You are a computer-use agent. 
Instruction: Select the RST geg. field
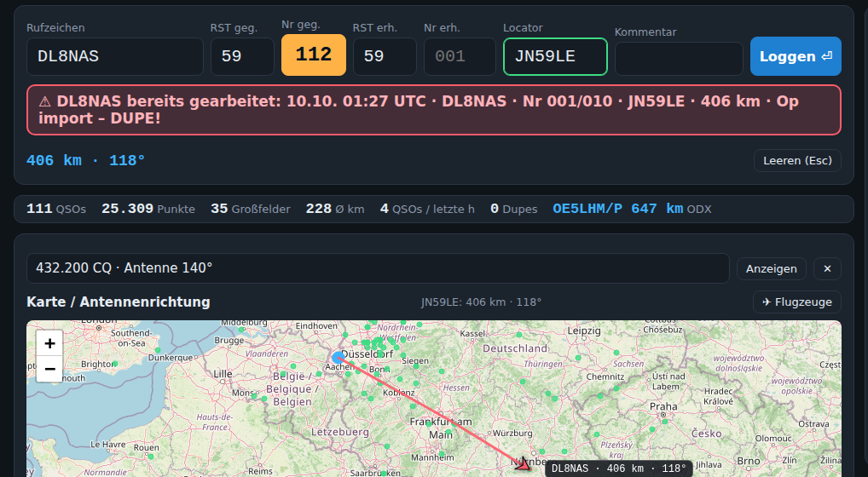tap(242, 56)
